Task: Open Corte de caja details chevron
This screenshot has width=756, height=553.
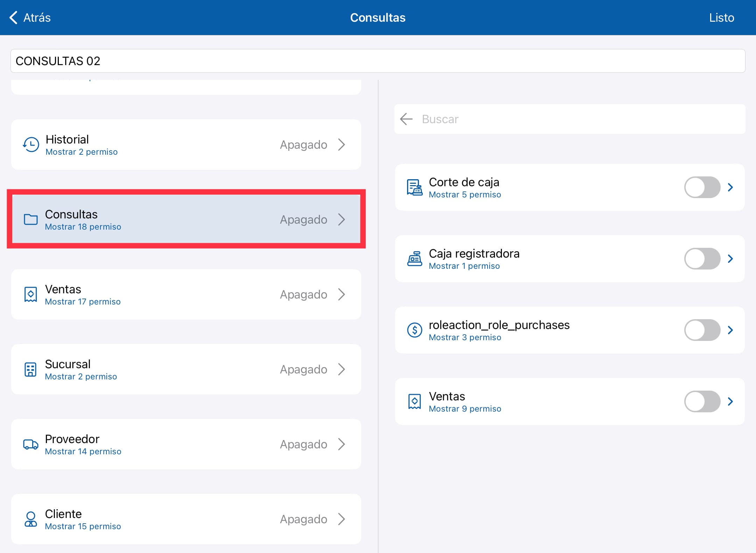Action: [x=730, y=187]
